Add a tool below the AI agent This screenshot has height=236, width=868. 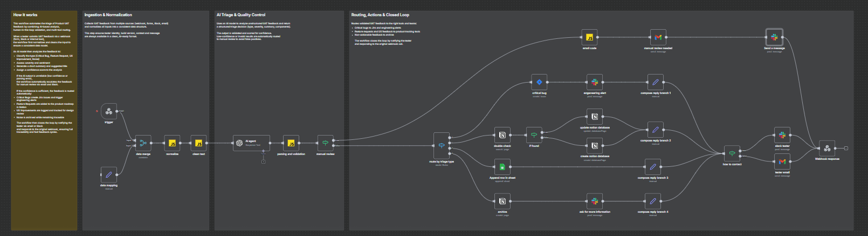click(x=263, y=161)
